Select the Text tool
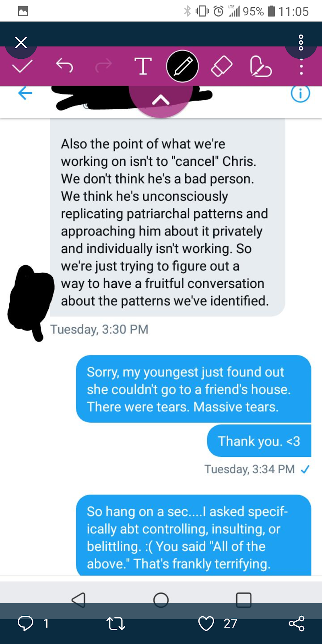Viewport: 322px width, 644px height. tap(143, 66)
